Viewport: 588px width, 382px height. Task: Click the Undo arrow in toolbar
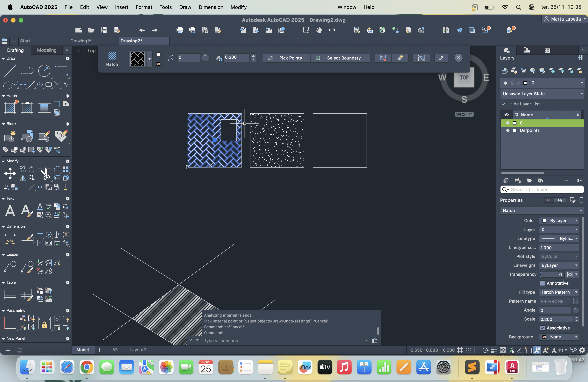point(142,30)
